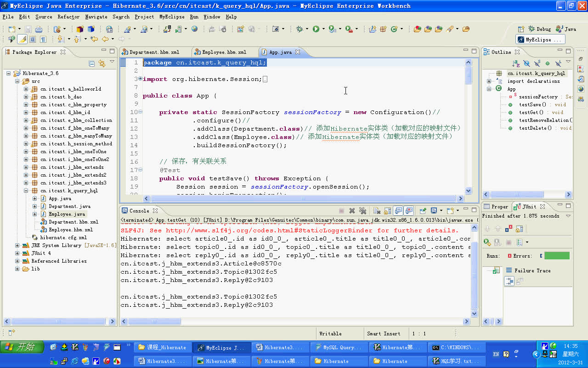This screenshot has height=368, width=588.
Task: Collapse the Hibernate_3.6 project node
Action: pos(9,73)
